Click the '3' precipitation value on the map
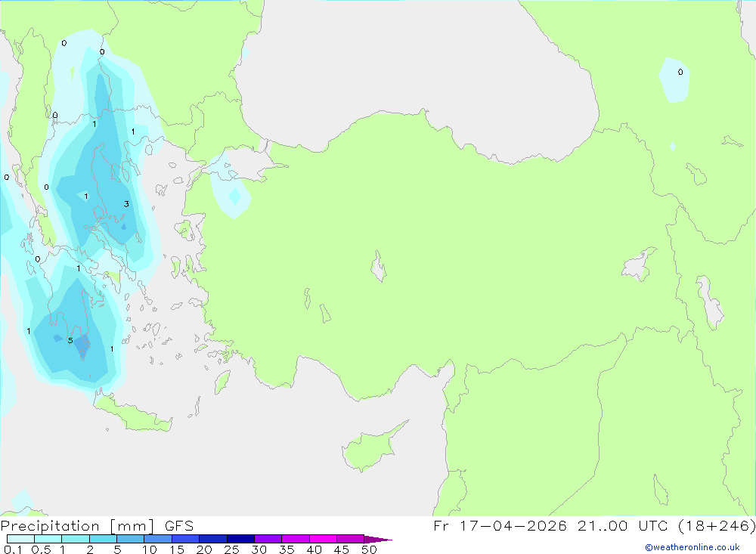 point(126,204)
